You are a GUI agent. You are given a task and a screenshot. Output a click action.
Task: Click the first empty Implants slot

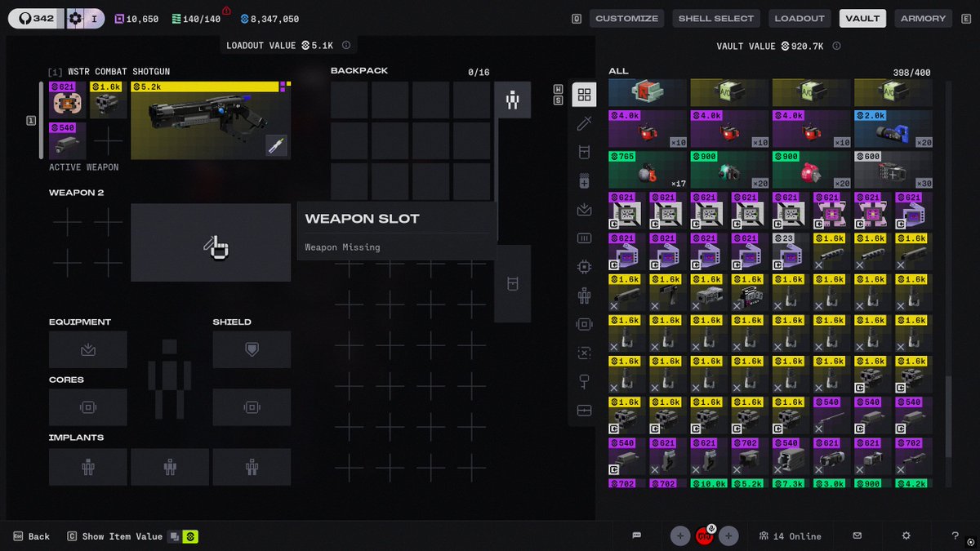coord(87,467)
